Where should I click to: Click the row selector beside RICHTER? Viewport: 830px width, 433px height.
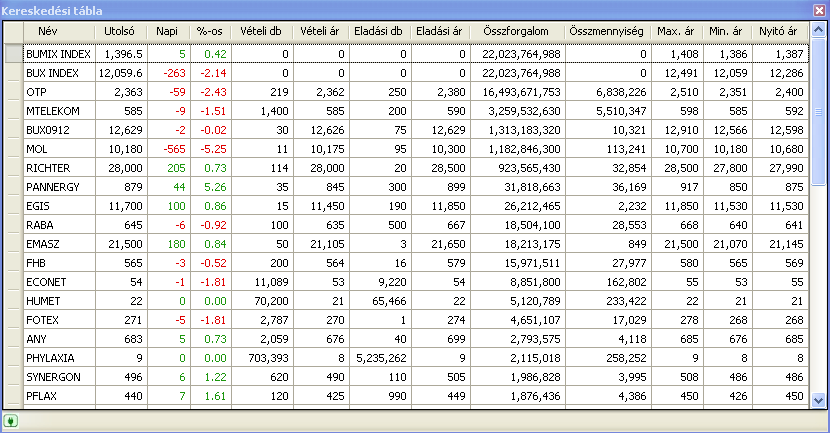[13, 168]
